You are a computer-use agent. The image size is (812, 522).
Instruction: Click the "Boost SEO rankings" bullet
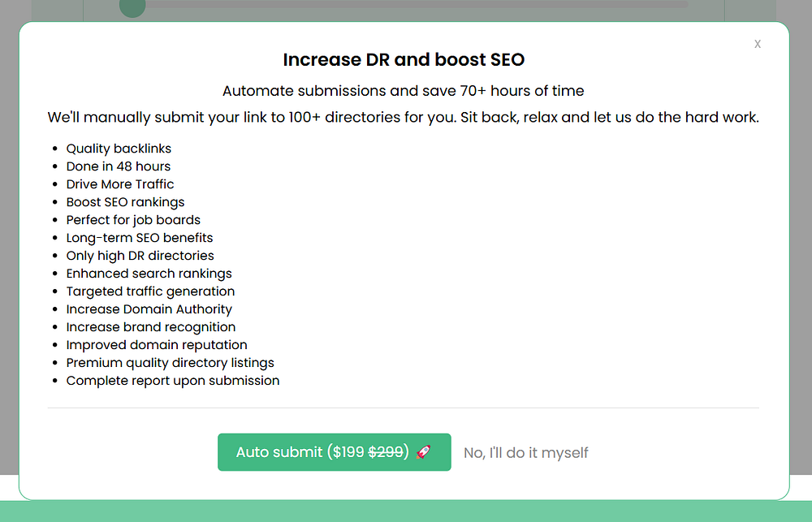click(x=125, y=202)
